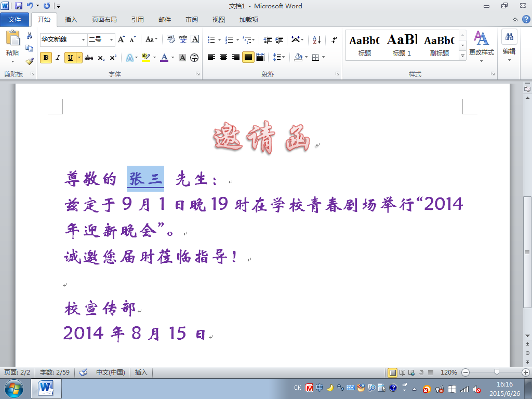Click 中文(中国) language in status bar

point(111,373)
